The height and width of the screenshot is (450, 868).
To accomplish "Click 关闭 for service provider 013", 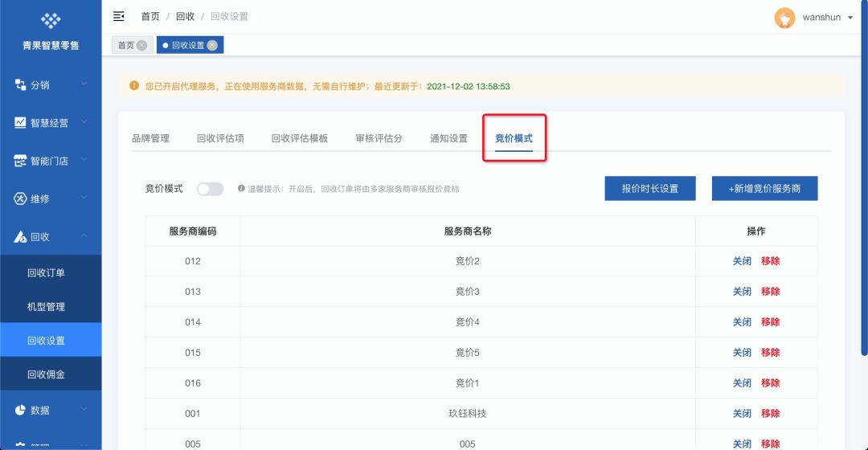I will (x=742, y=292).
